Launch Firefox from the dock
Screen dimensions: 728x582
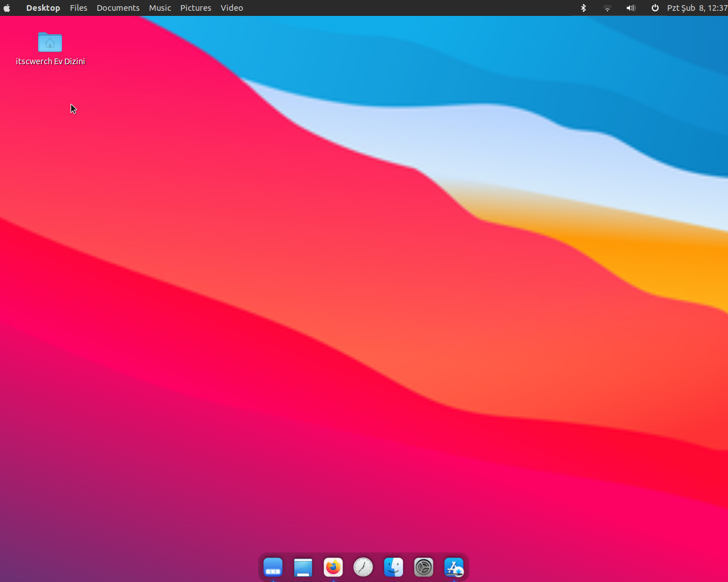333,567
